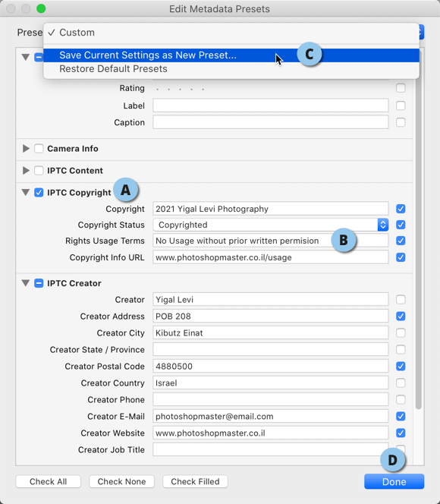Check the Creator name checkbox
The image size is (440, 504).
click(x=401, y=300)
